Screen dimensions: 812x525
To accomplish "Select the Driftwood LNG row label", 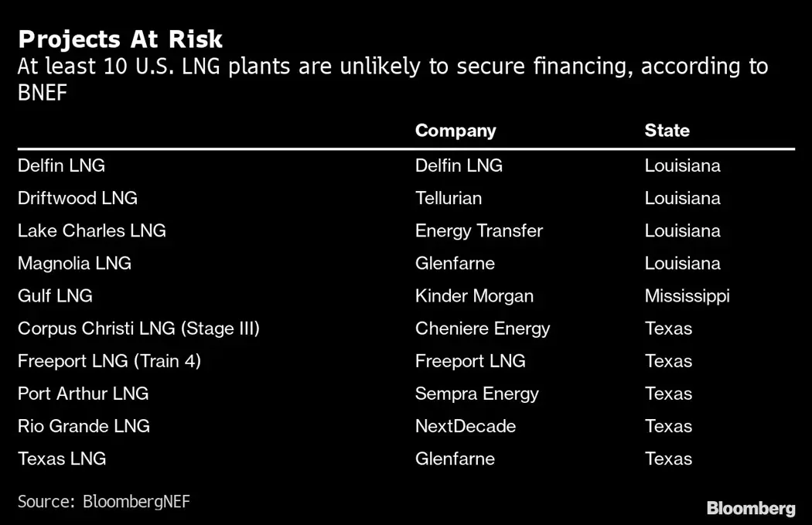I will click(77, 198).
